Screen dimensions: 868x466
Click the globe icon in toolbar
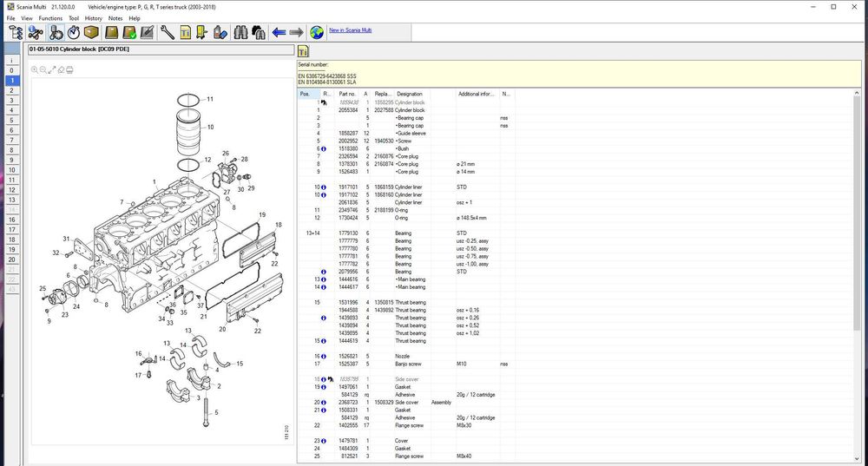[x=318, y=33]
